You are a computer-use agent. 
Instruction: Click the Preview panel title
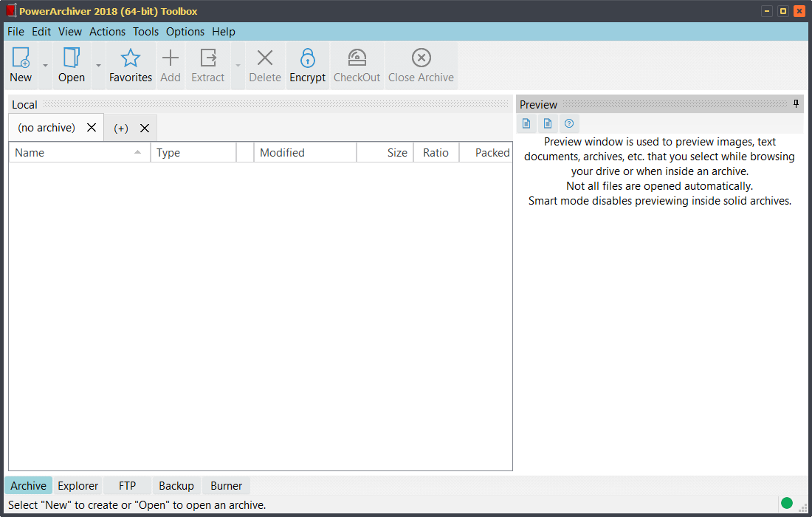pos(538,105)
